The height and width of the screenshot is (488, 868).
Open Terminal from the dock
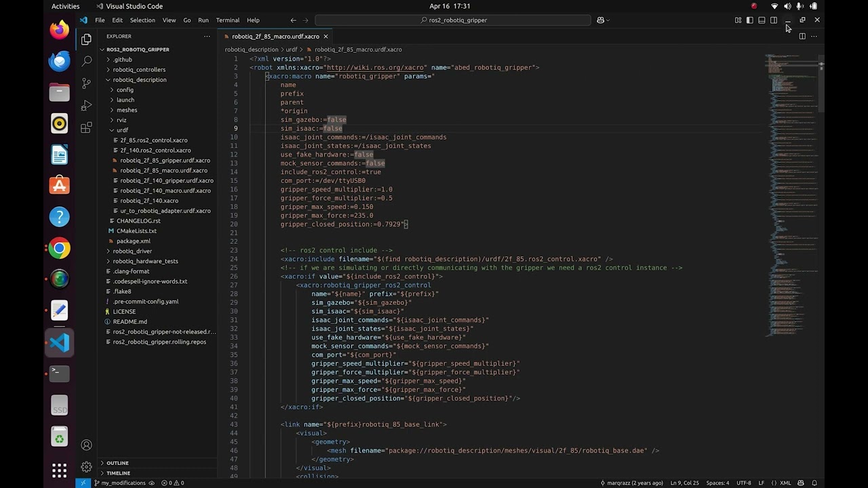coord(59,373)
